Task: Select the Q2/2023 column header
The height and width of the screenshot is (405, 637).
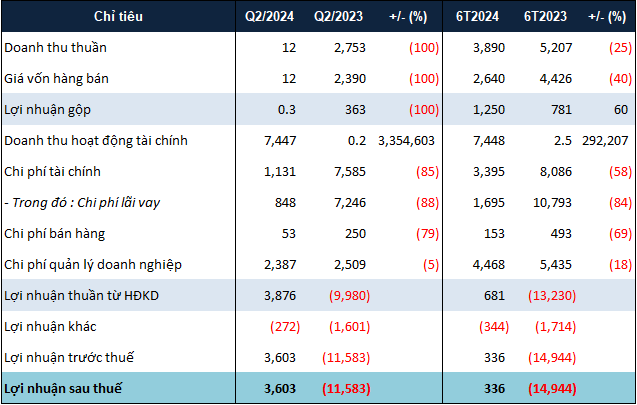Action: point(336,17)
